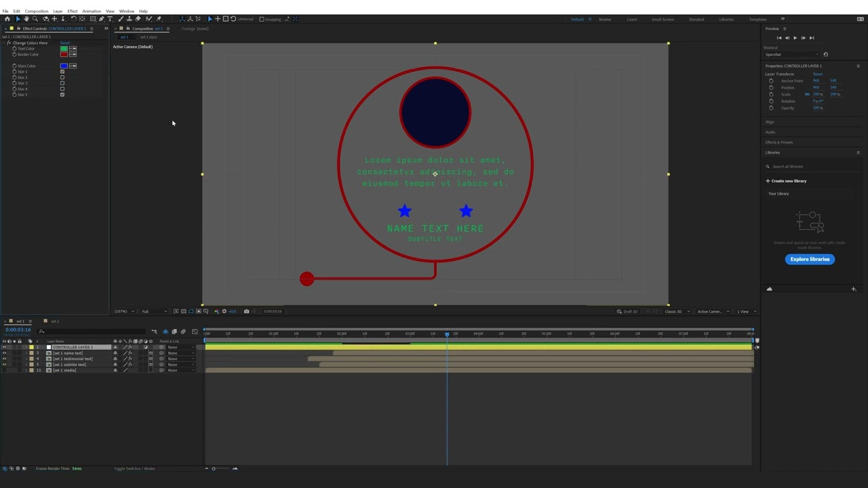Toggle the Snapping checkbox in toolbar
868x488 pixels.
point(262,19)
